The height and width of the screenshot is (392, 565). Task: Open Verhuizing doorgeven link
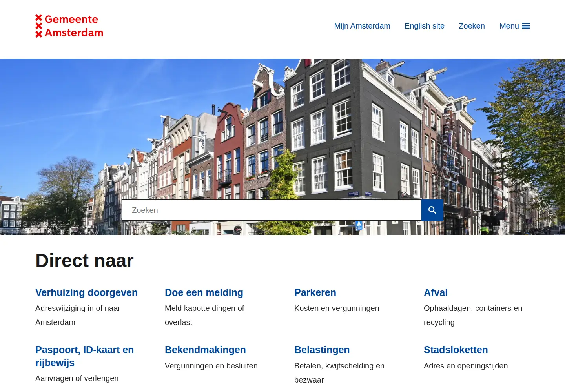tap(86, 292)
